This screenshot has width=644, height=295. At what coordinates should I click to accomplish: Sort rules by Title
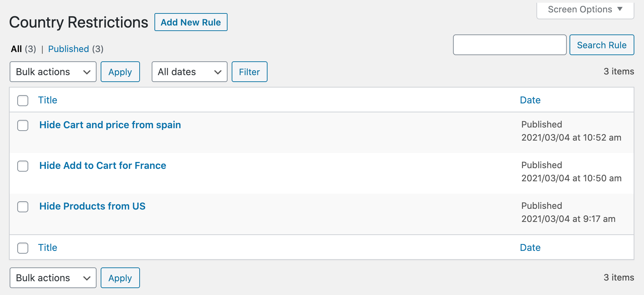47,100
